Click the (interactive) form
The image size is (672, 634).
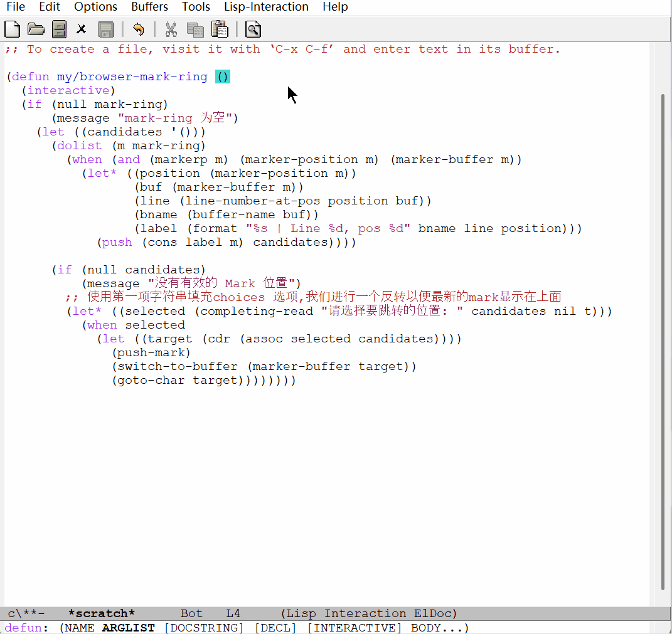coord(68,90)
